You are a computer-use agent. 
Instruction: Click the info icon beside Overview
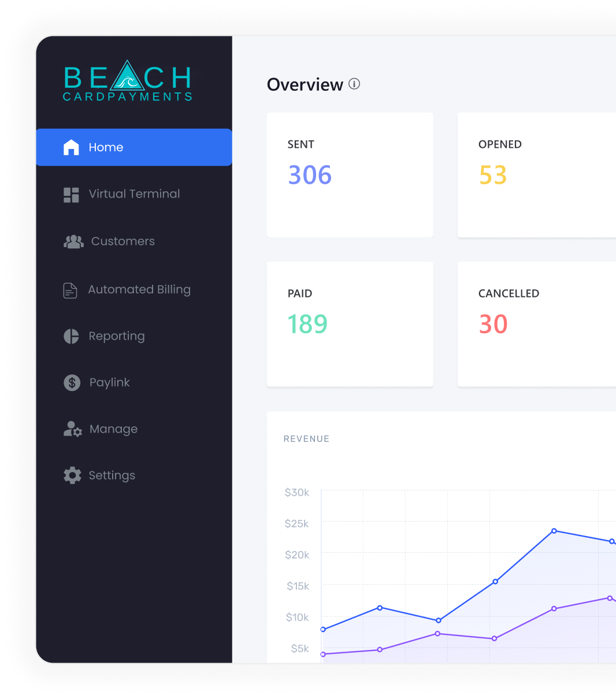tap(354, 84)
